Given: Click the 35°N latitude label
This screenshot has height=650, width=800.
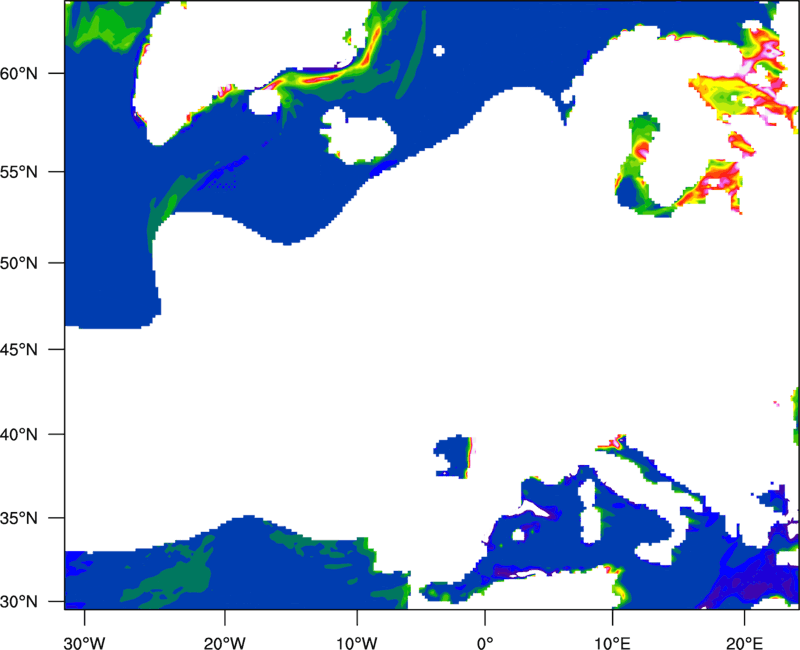Looking at the screenshot, I should [19, 518].
